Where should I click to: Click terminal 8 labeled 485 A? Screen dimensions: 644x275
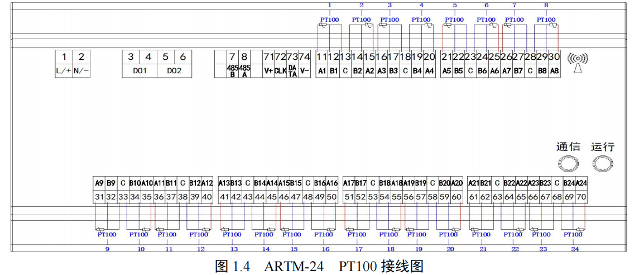click(x=244, y=64)
